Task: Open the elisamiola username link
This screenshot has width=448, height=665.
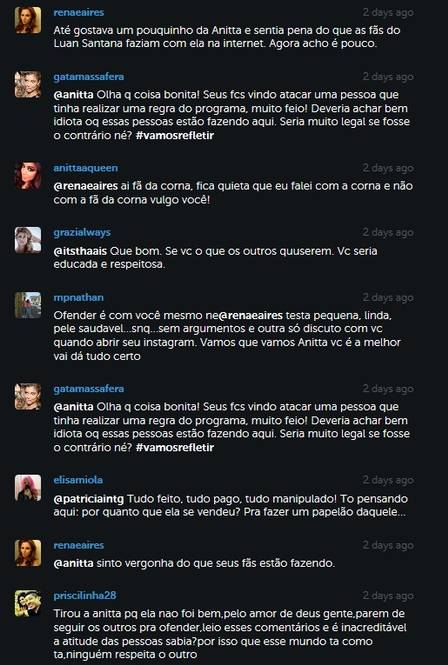Action: pos(78,480)
